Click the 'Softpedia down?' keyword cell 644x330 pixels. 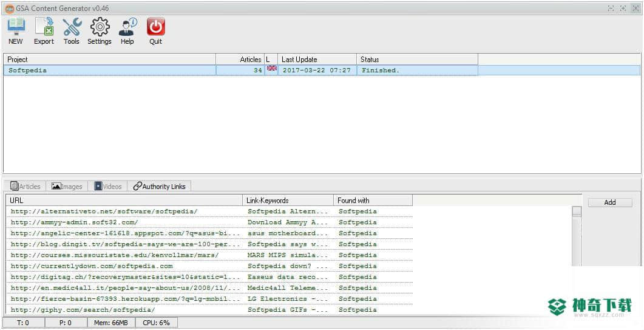coord(288,266)
